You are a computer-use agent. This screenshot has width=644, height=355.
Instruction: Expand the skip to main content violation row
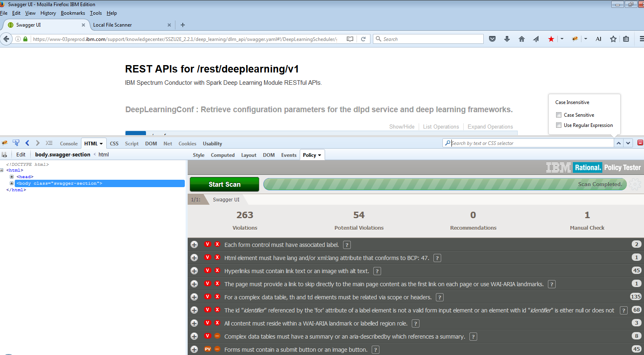[194, 284]
